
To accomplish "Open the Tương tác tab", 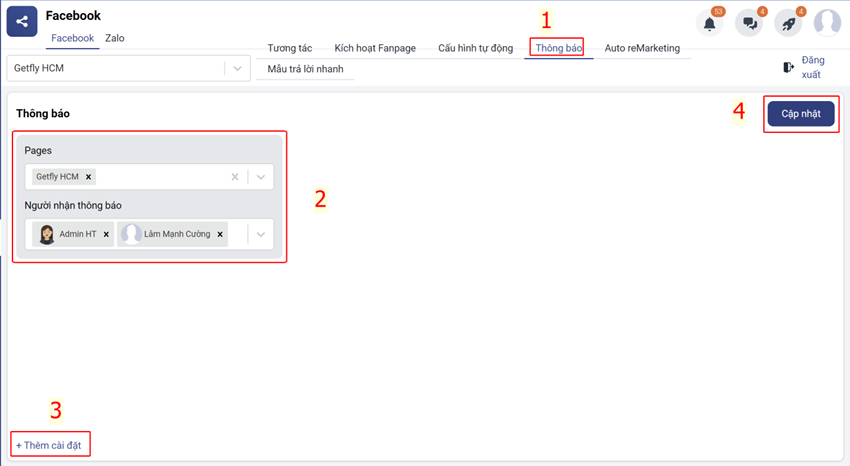I will [x=289, y=48].
